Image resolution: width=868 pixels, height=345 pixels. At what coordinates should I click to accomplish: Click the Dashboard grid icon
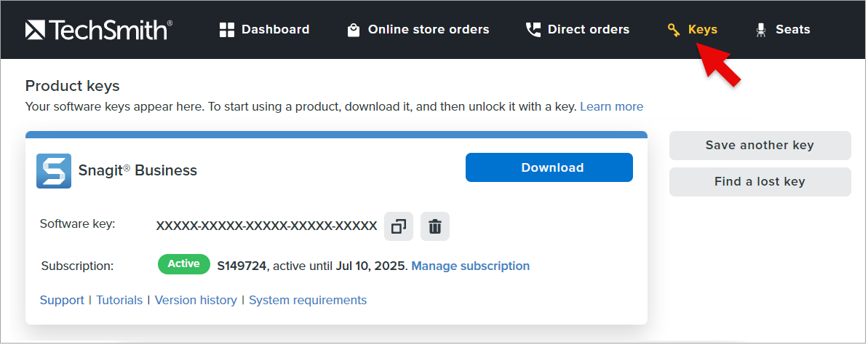227,30
